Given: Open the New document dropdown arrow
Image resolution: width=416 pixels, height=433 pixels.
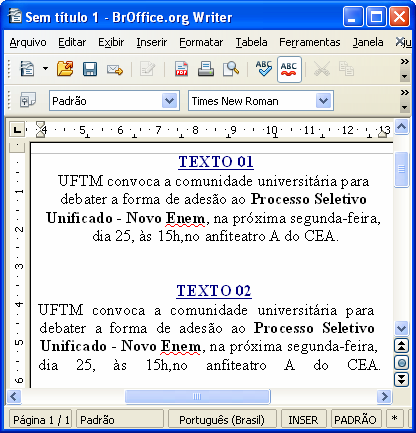Looking at the screenshot, I should coord(45,69).
